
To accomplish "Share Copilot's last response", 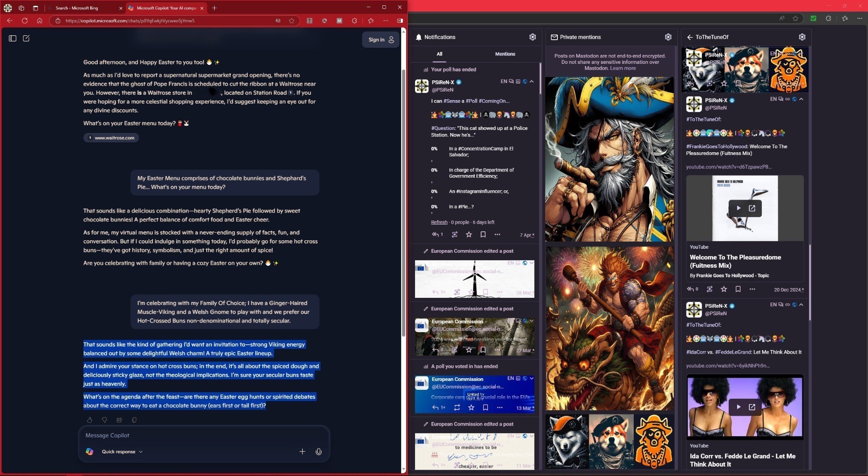I will (x=119, y=420).
